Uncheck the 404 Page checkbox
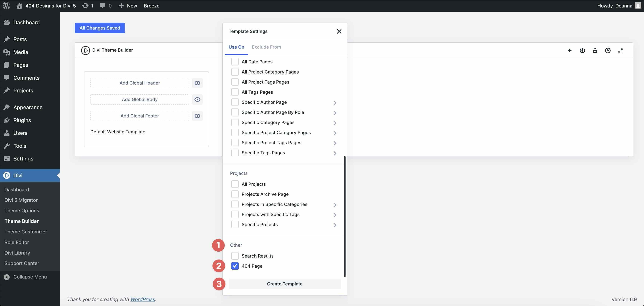This screenshot has width=644, height=306. [235, 266]
